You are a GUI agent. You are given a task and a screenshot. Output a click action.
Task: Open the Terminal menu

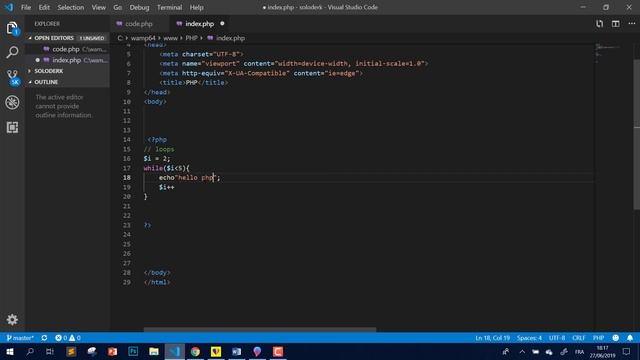[169, 7]
